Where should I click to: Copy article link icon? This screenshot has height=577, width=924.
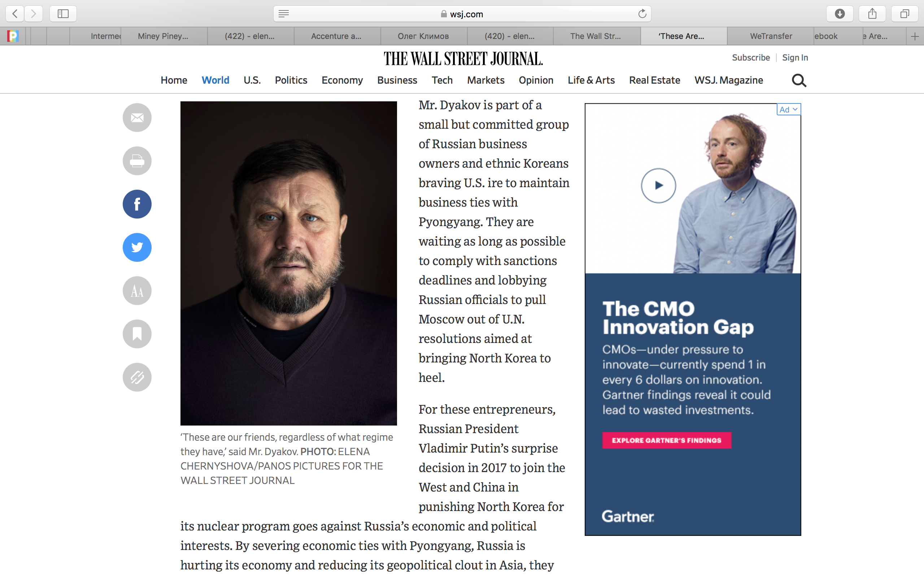pos(137,377)
